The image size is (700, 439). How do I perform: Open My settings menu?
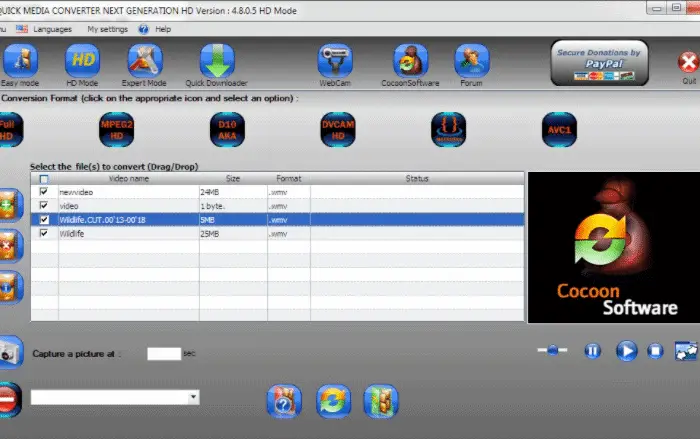(x=108, y=29)
